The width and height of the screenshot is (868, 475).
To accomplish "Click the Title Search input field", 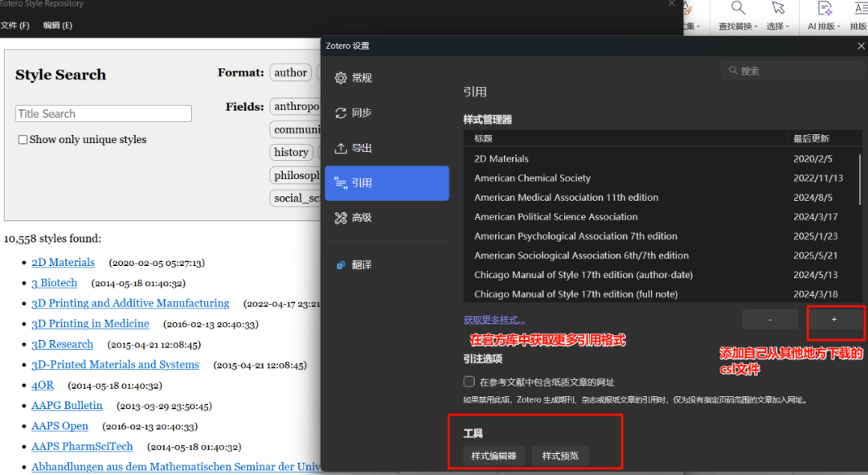I will click(x=104, y=113).
